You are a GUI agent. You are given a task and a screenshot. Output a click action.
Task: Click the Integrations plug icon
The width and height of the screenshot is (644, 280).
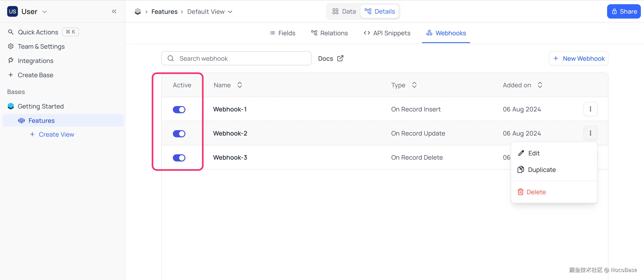pyautogui.click(x=11, y=61)
